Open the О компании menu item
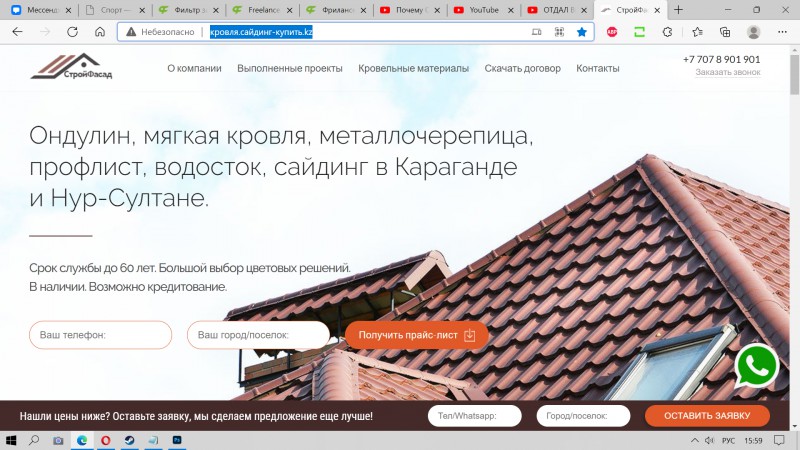 (194, 68)
